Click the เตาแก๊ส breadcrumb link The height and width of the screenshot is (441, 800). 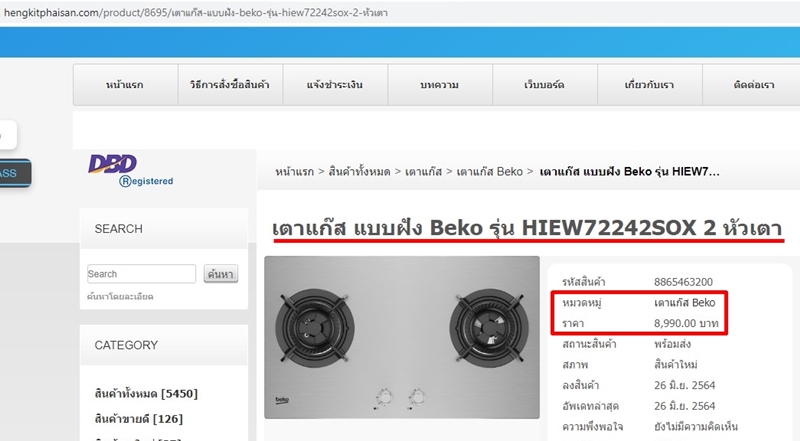423,172
